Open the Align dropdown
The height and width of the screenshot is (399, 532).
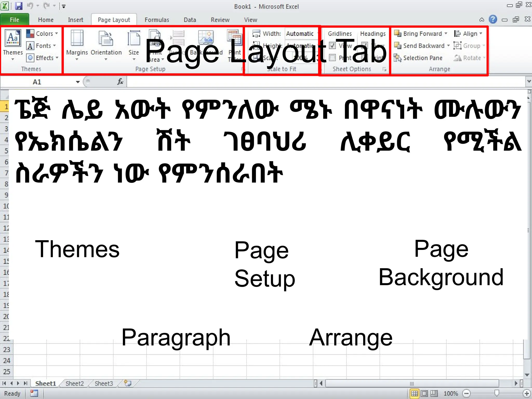click(468, 34)
